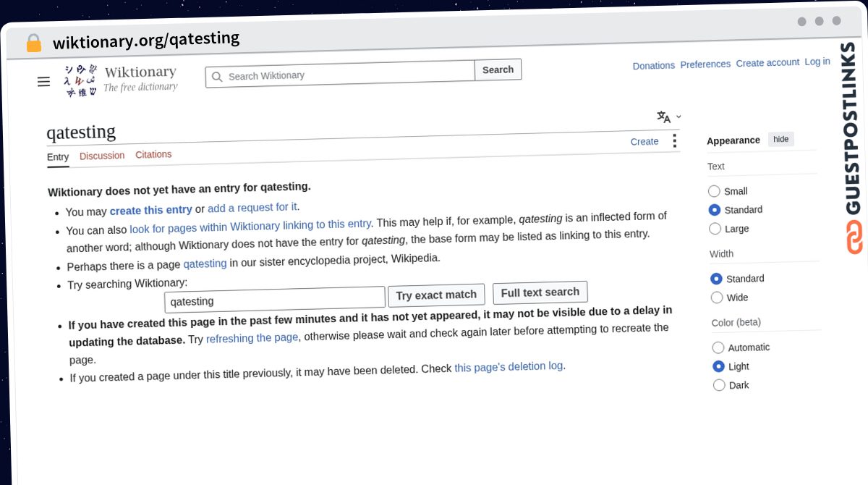Switch to the Discussion tab
Screen dimensions: 868x485
tap(102, 156)
